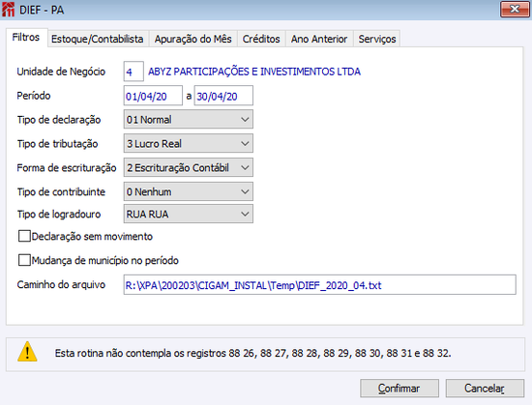
Task: Click the Tipo de tributação label
Action: [58, 144]
